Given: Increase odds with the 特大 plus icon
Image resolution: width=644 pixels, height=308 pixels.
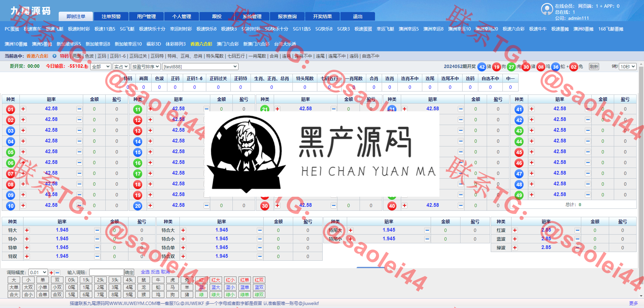Looking at the screenshot, I should tap(27, 230).
